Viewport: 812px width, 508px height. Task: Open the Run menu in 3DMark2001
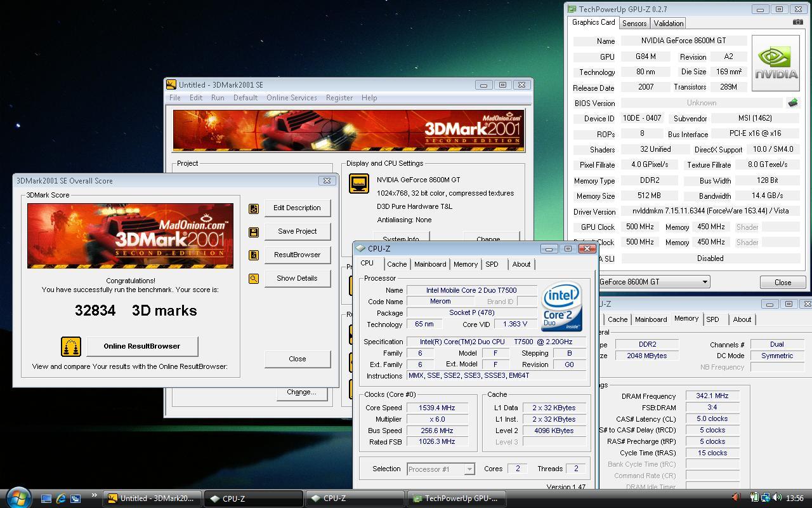pyautogui.click(x=218, y=98)
